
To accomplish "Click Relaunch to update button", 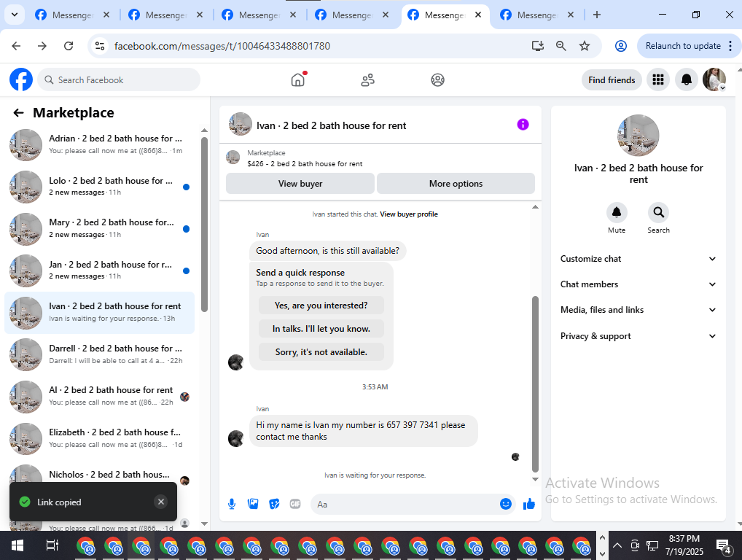I will click(x=683, y=46).
